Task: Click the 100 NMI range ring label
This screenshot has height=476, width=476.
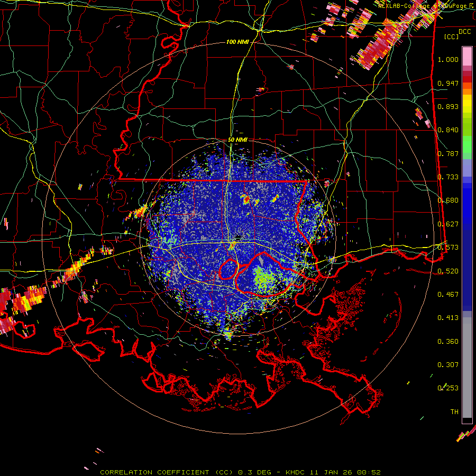Action: click(237, 42)
